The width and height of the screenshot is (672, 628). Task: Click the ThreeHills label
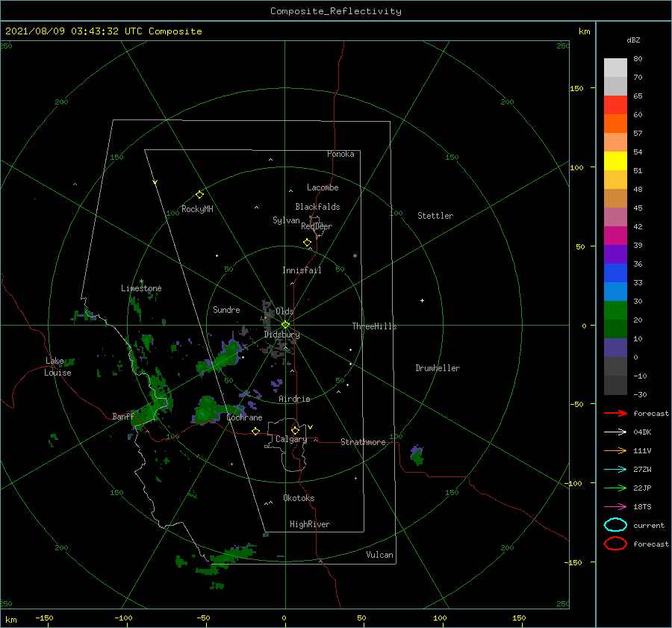point(375,326)
